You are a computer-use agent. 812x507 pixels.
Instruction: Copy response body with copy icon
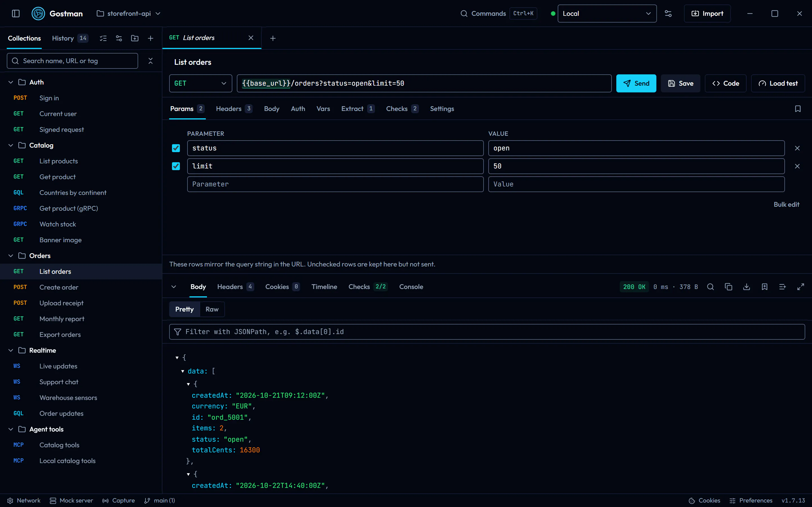coord(729,287)
